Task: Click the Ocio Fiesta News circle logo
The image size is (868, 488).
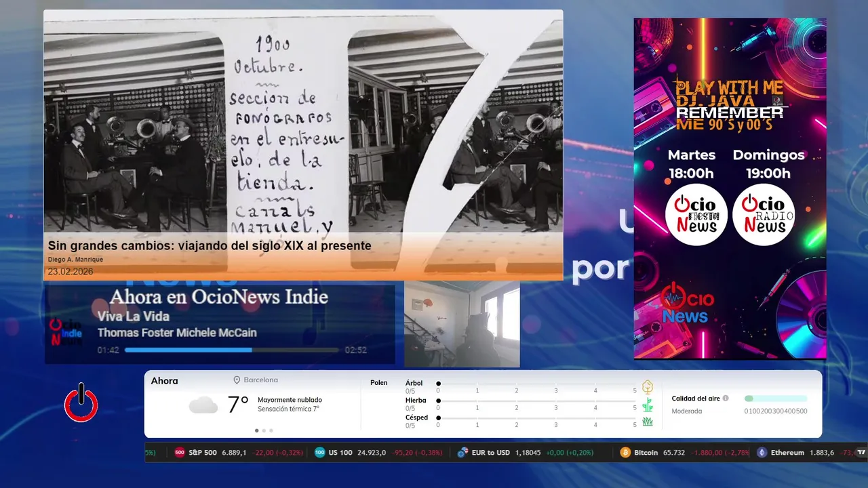Action: pyautogui.click(x=696, y=215)
